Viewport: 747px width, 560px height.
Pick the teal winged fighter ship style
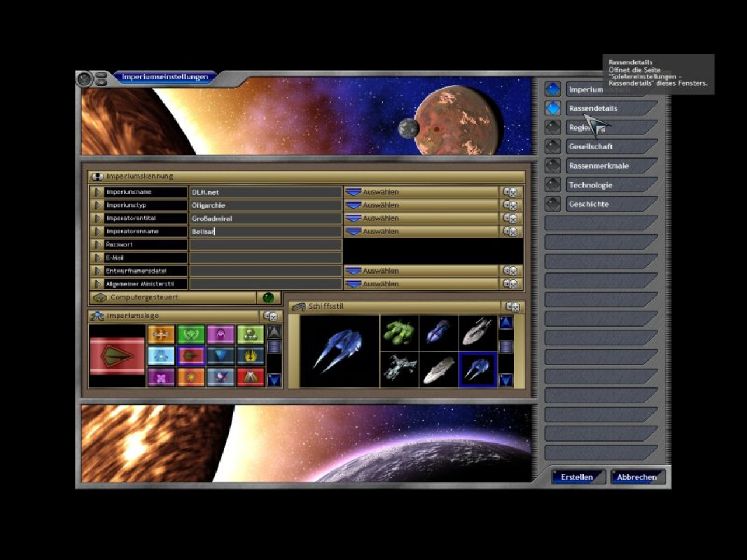point(400,369)
